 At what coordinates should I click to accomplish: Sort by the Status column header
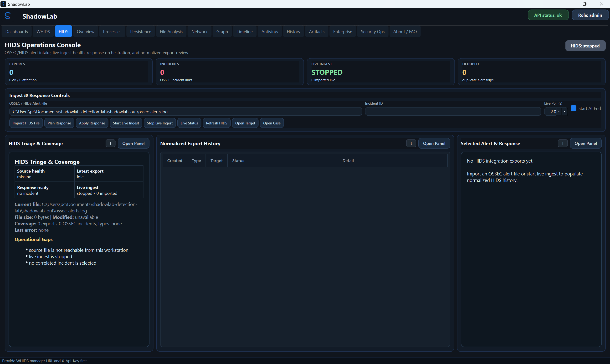(238, 160)
